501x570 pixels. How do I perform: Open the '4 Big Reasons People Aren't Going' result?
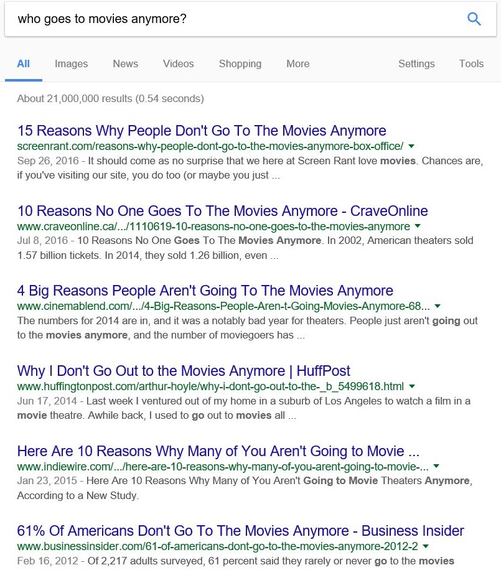[205, 291]
